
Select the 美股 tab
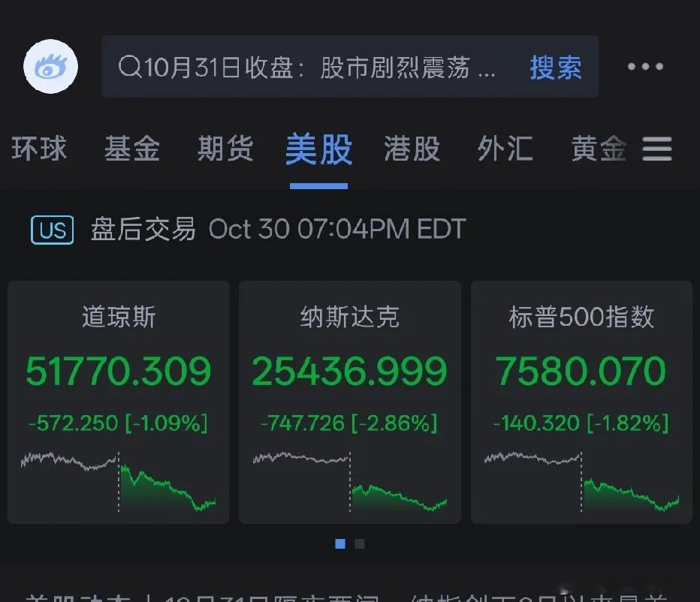318,149
